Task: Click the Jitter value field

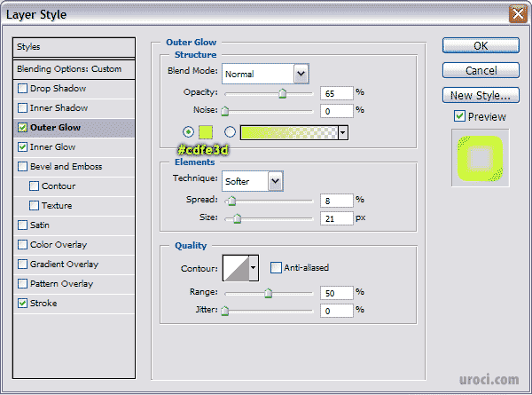Action: point(337,311)
